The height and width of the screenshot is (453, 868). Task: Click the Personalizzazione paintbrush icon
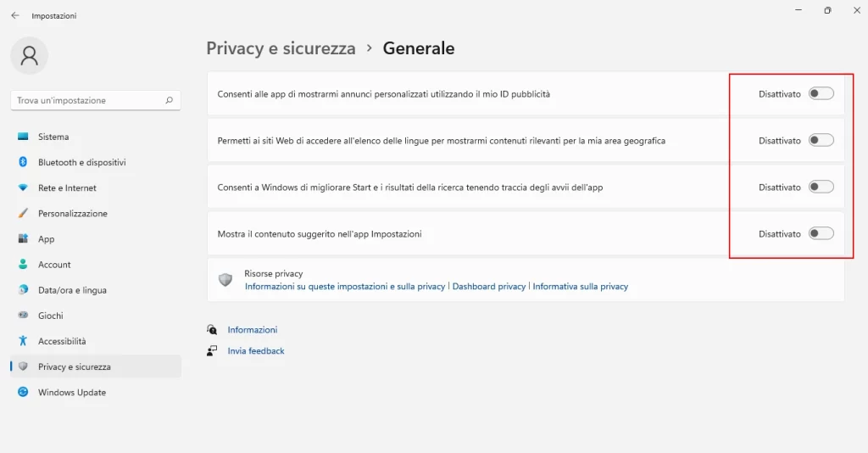[23, 213]
